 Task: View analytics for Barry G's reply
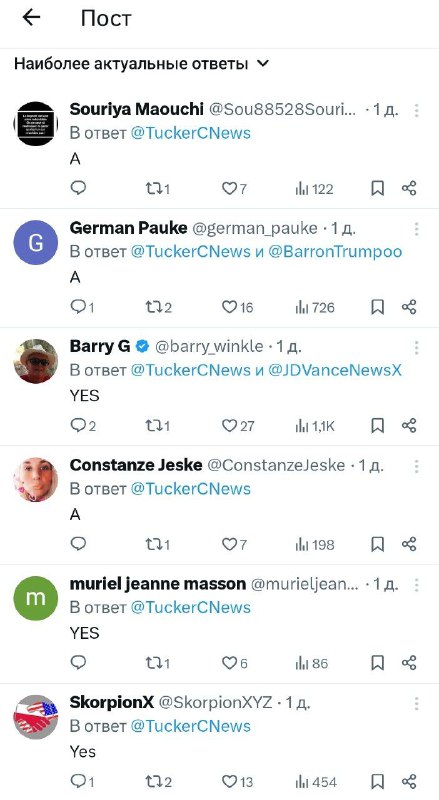315,426
